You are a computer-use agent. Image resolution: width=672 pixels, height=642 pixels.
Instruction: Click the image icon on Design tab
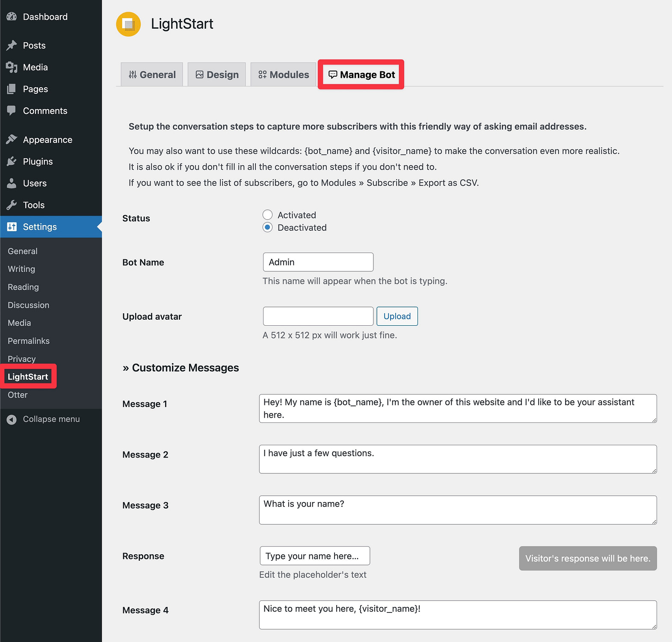[199, 74]
